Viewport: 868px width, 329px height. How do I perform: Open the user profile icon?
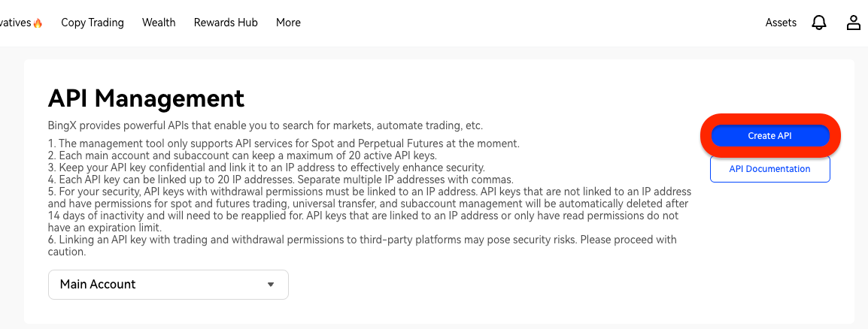[854, 23]
